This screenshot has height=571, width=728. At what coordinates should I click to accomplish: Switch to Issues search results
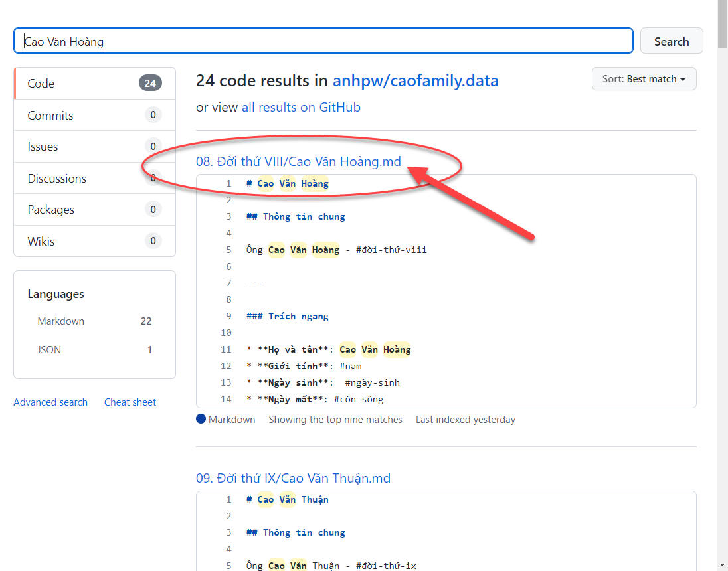click(94, 147)
